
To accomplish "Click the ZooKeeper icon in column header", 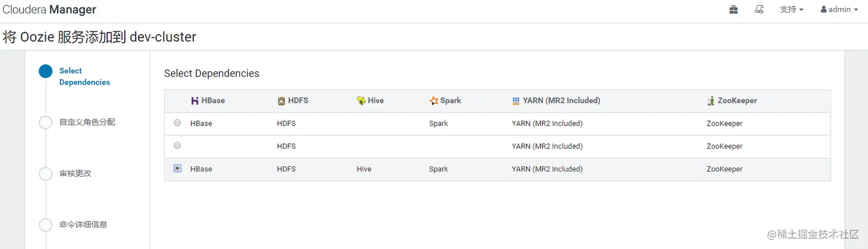I will coord(711,100).
